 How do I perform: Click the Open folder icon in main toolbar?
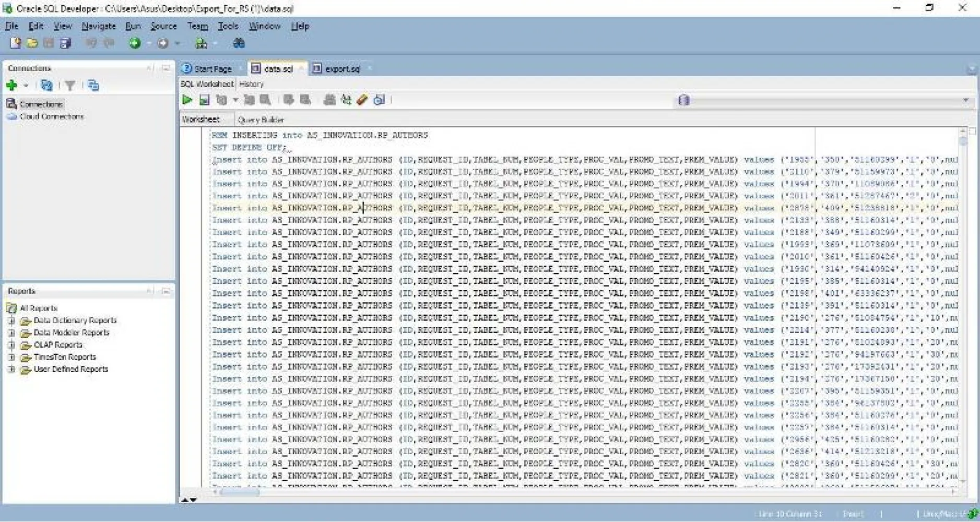pos(32,43)
